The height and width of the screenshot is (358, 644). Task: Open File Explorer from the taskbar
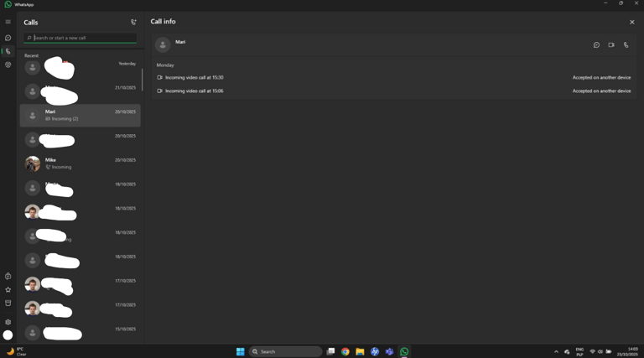click(360, 351)
